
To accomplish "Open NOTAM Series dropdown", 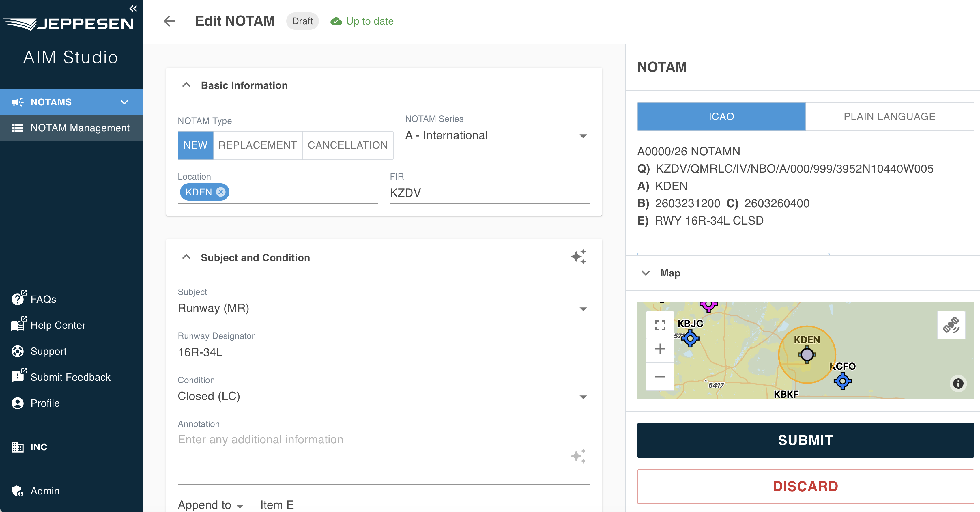I will coord(498,135).
